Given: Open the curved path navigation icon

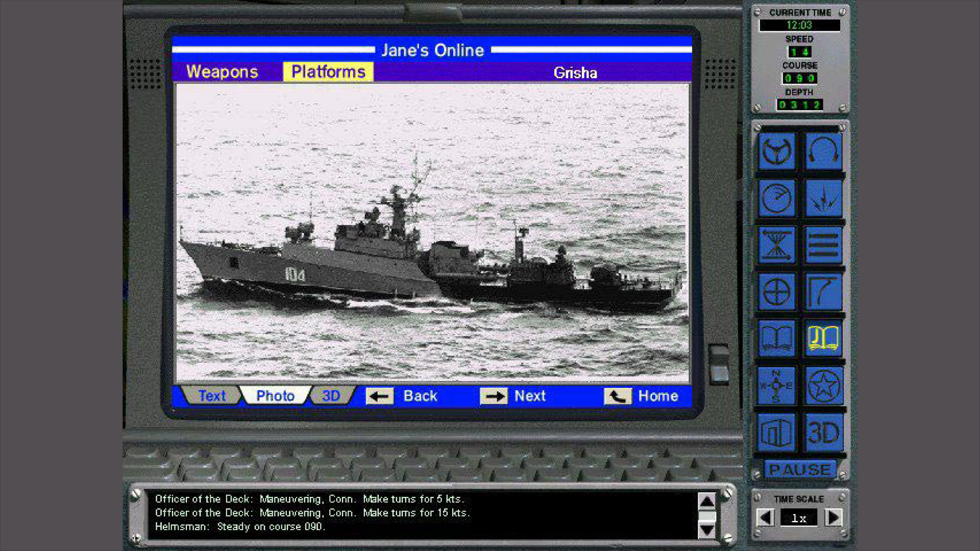Looking at the screenshot, I should click(823, 292).
